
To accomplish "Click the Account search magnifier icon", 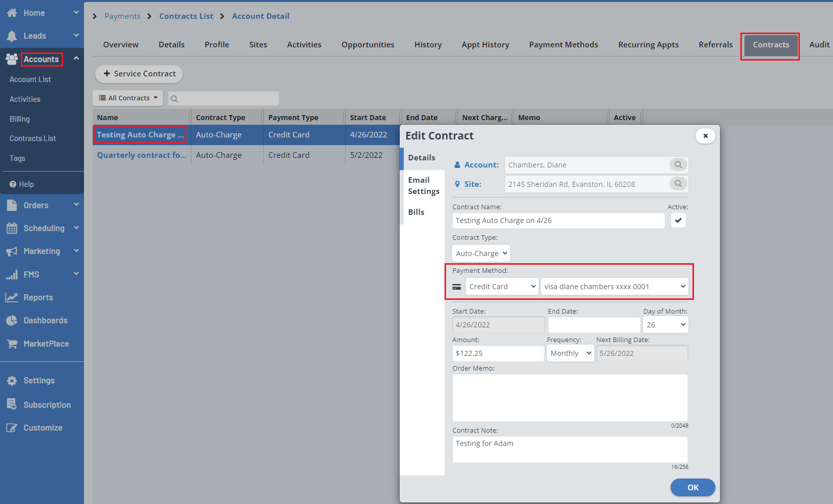I will [678, 165].
